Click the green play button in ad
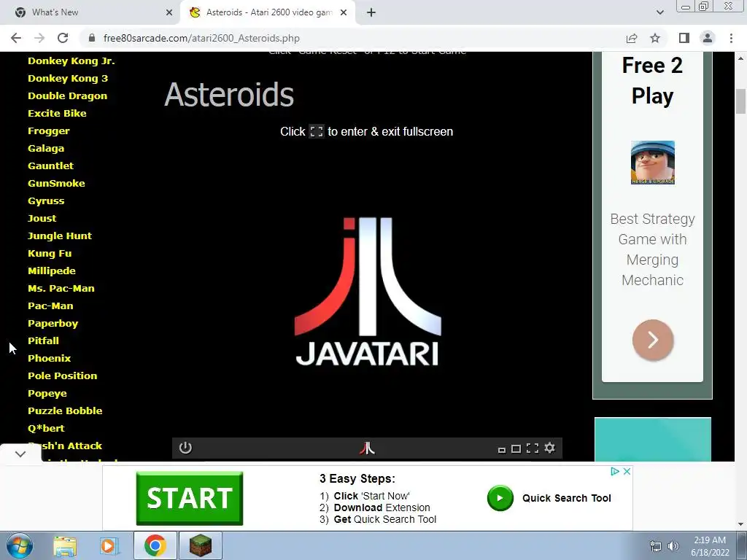This screenshot has width=747, height=560. coord(500,498)
